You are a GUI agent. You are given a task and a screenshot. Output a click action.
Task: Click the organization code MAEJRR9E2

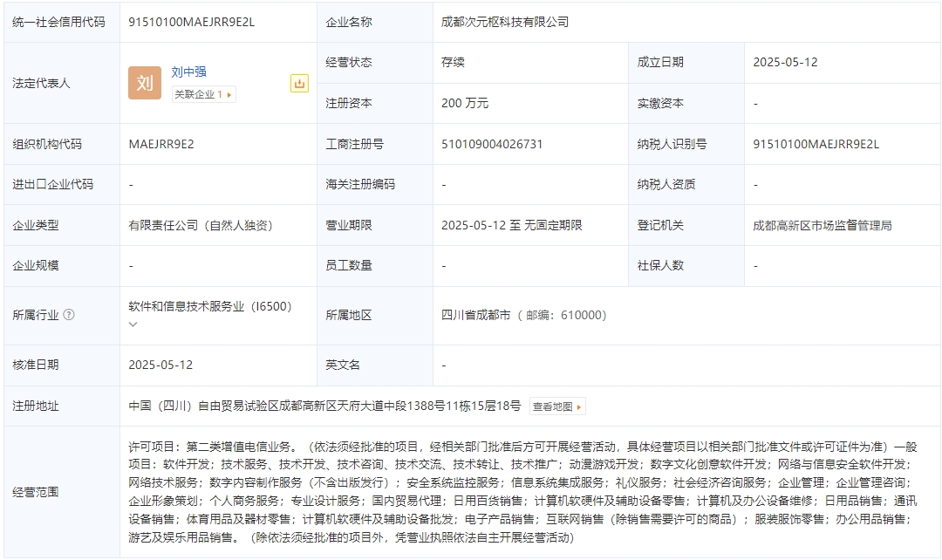tap(161, 144)
